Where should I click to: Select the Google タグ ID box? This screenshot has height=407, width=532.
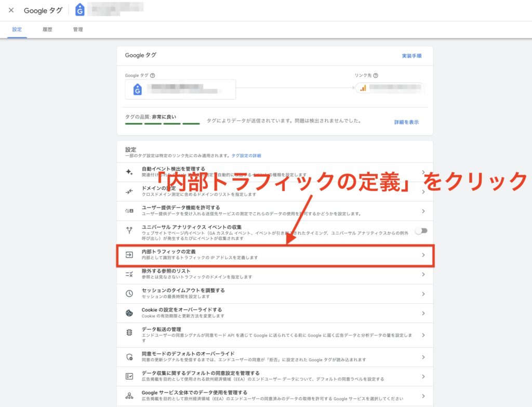pyautogui.click(x=180, y=89)
